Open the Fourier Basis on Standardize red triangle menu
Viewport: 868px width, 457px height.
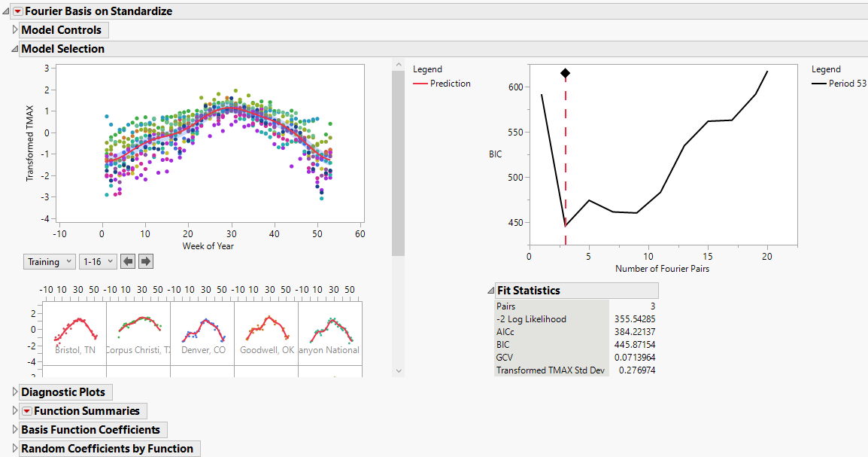pyautogui.click(x=17, y=11)
